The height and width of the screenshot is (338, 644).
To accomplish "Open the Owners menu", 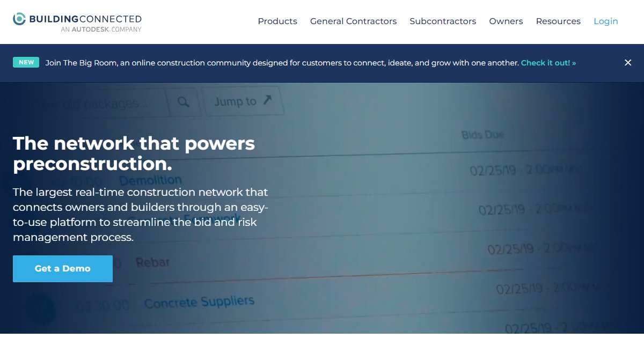I will point(506,21).
